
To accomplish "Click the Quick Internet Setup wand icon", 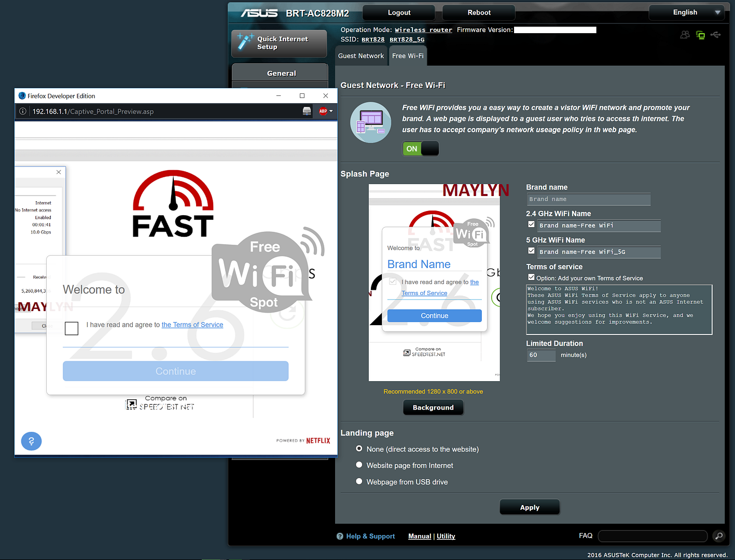I will pos(244,41).
